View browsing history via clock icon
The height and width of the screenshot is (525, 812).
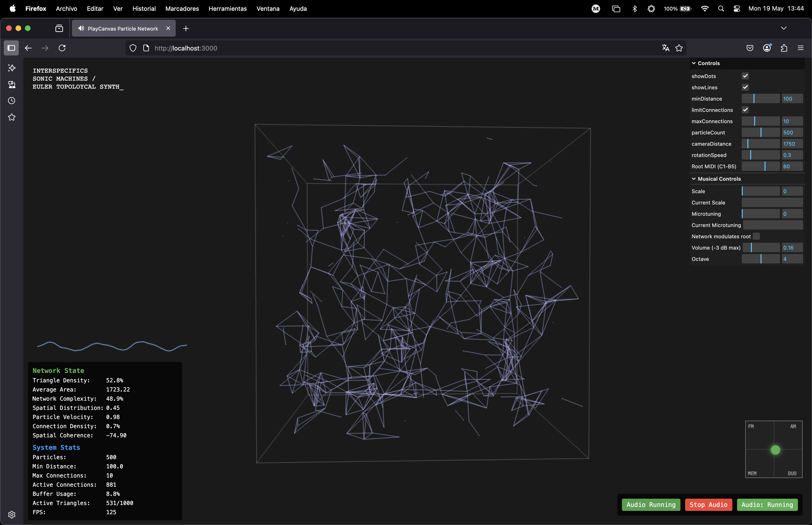click(x=12, y=101)
